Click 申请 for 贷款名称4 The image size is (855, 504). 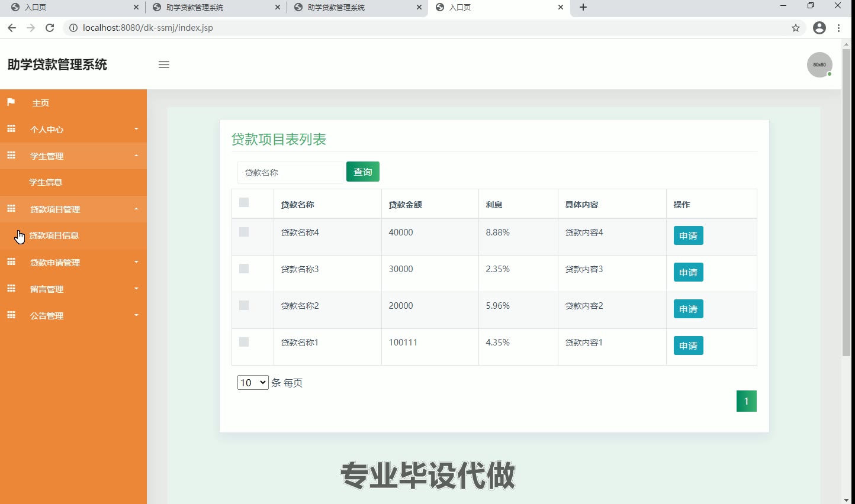(x=688, y=235)
